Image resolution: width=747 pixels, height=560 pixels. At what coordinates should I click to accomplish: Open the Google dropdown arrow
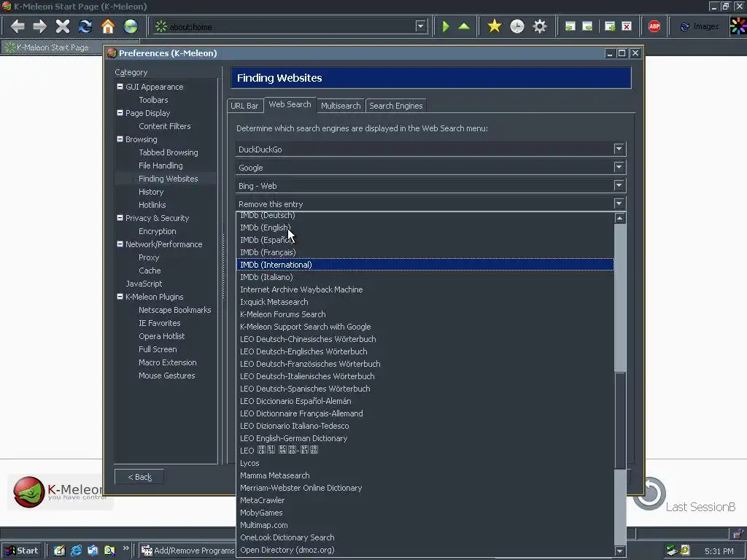click(619, 167)
